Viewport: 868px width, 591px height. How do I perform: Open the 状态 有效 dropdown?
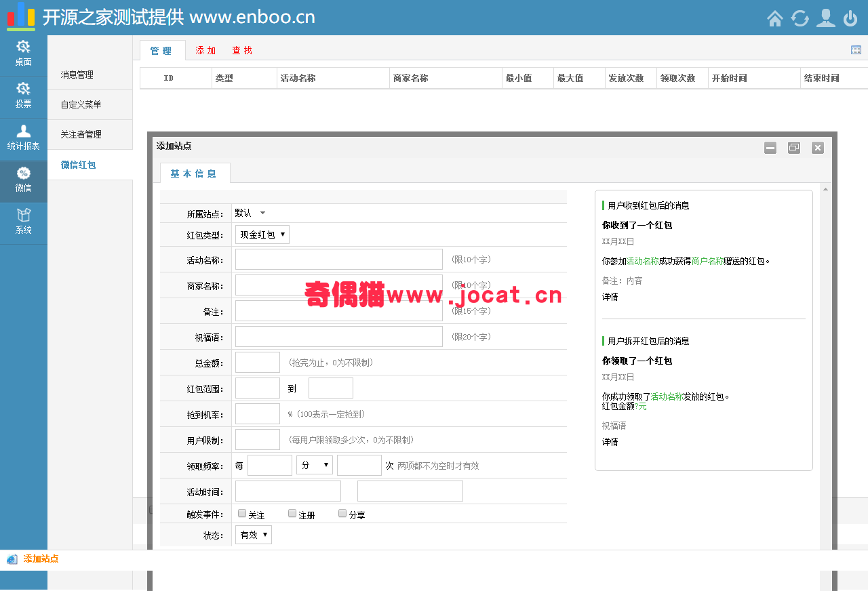[254, 535]
